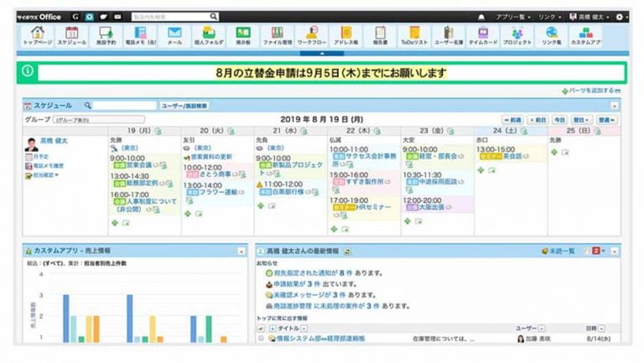Open the リンク dropdown in top bar
Viewport: 644px width, 363px height.
coord(552,16)
